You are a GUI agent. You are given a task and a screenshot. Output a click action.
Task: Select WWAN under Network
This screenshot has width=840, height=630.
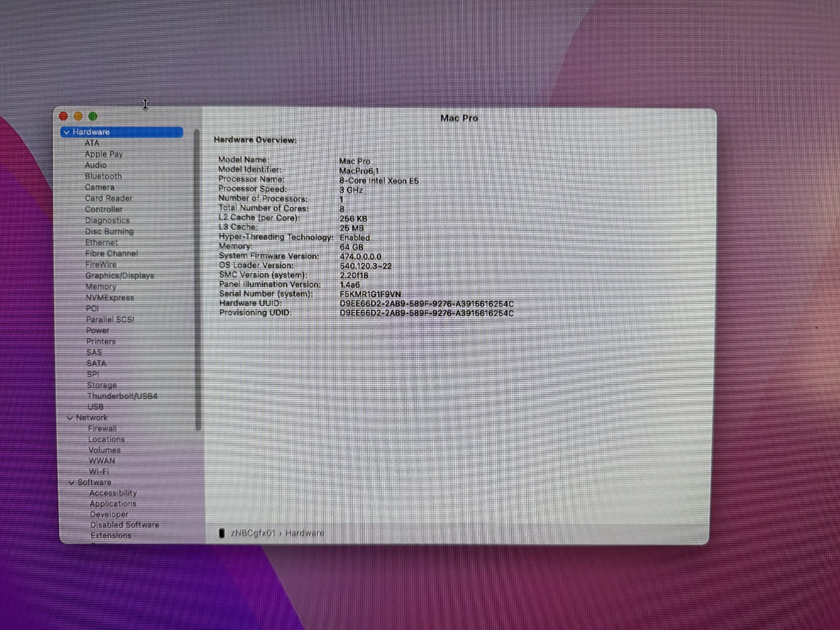pos(102,461)
